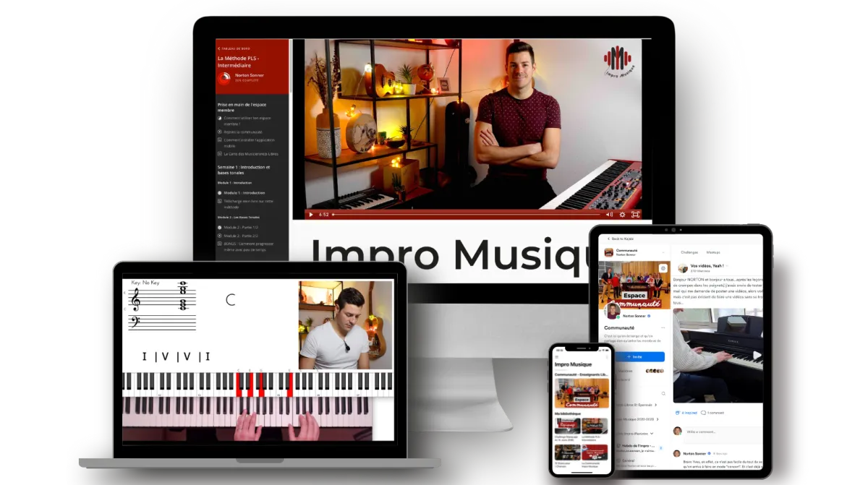Enter fullscreen on the monitor video player
Screen dimensions: 868x485
635,214
